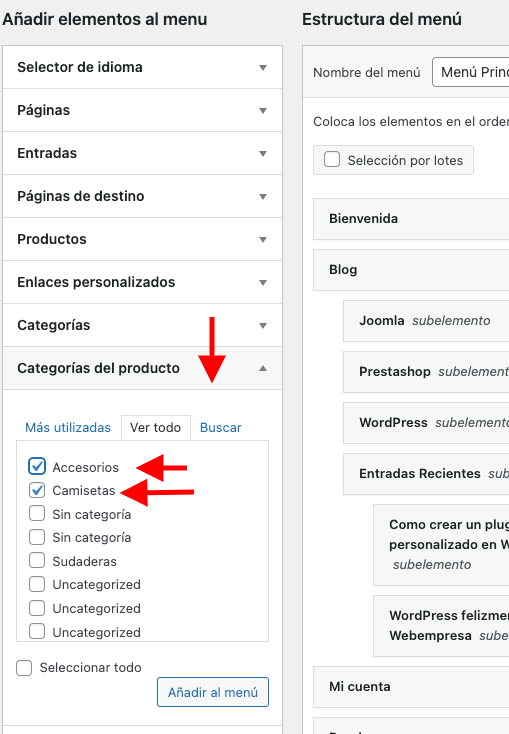Expand Enlaces personalizados arrow
The width and height of the screenshot is (509, 734).
[x=263, y=283]
